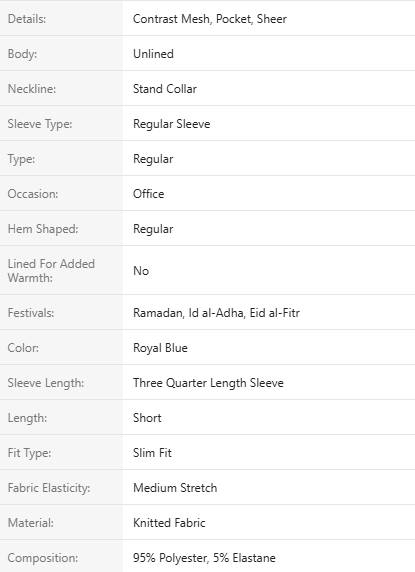415x572 pixels.
Task: Select the Short length value
Action: [x=147, y=418]
